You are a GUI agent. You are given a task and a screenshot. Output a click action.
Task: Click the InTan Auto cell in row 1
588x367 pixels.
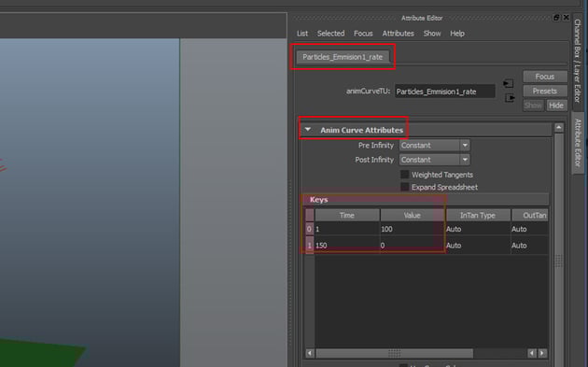click(478, 246)
